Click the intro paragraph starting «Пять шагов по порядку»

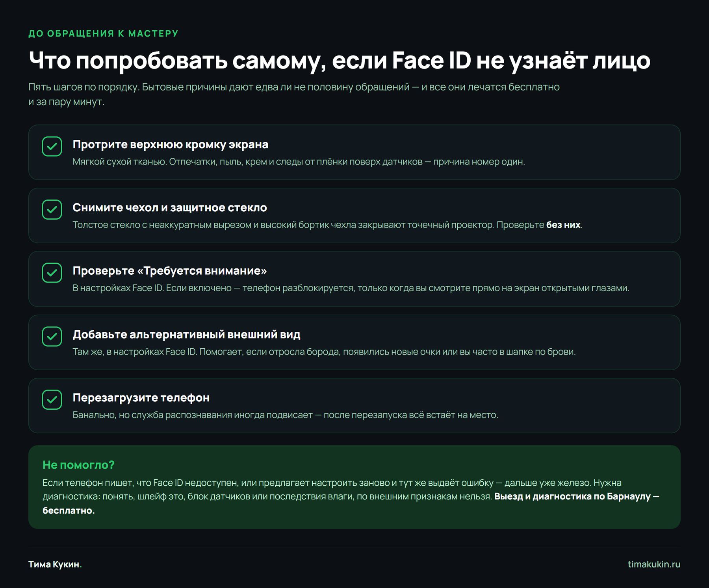pyautogui.click(x=294, y=94)
